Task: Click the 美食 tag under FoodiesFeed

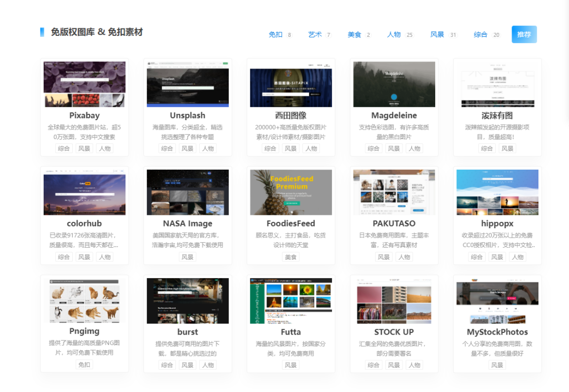Action: (291, 257)
